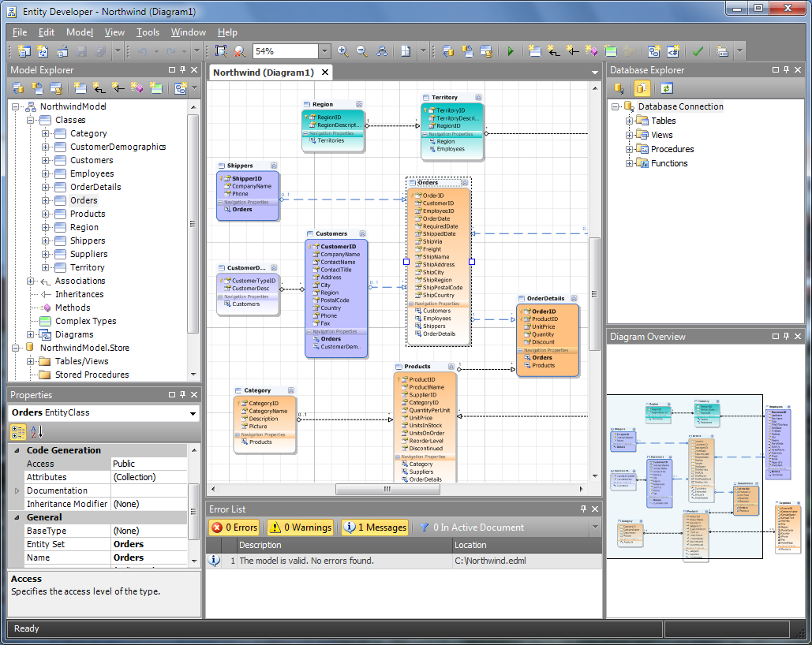Toggle the highlighted button in Database Explorer toolbar
This screenshot has height=645, width=812.
tap(642, 88)
